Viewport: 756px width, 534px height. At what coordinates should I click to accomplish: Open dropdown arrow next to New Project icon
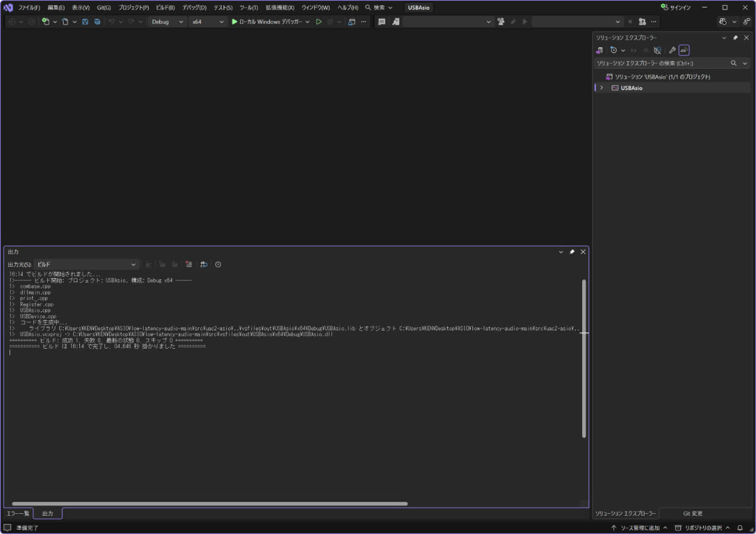point(55,21)
